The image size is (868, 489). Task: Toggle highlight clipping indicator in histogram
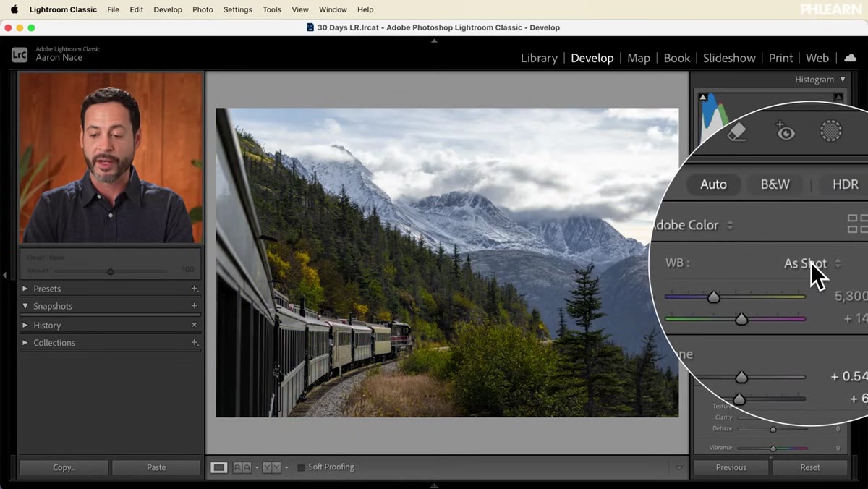tap(838, 97)
